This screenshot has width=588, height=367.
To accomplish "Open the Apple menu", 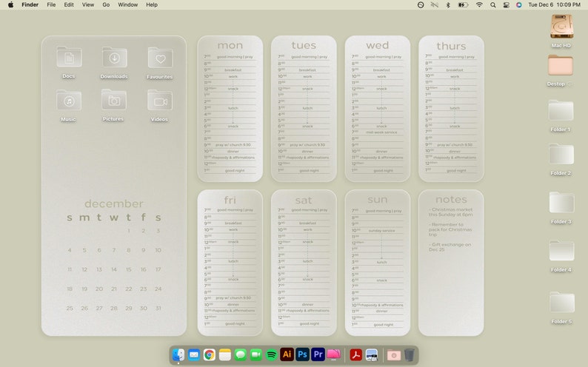I will [11, 5].
